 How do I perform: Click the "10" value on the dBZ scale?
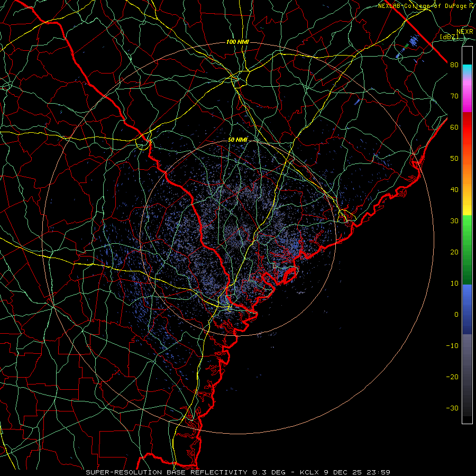point(454,283)
